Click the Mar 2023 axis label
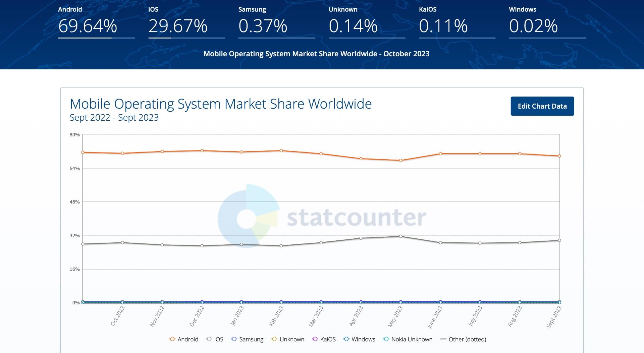 [x=316, y=316]
